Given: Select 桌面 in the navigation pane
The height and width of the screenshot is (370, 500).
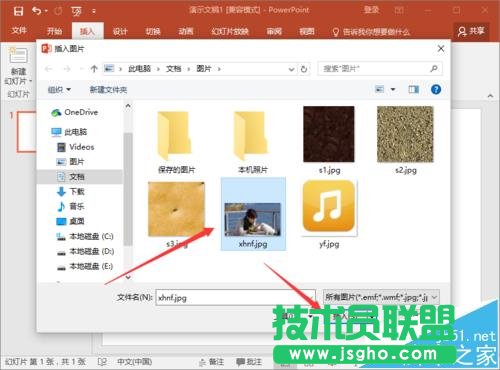Looking at the screenshot, I should [70, 221].
